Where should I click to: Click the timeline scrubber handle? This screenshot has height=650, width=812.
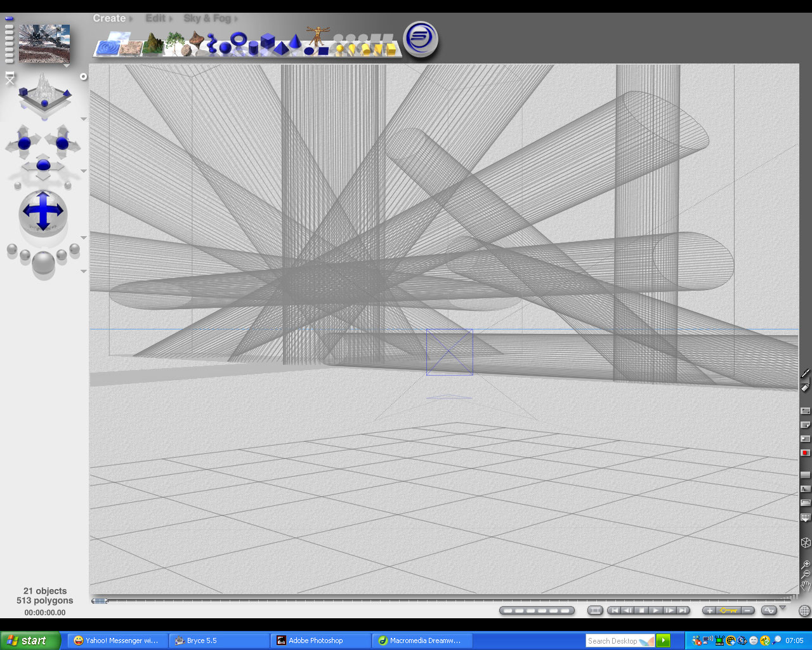point(100,600)
